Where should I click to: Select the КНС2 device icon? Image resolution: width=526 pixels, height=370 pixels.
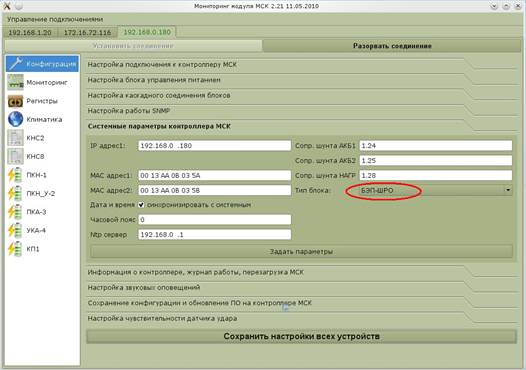coord(15,138)
